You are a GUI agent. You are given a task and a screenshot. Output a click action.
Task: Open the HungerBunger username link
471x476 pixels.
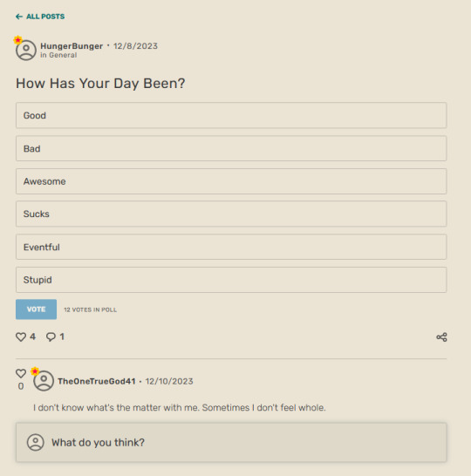click(72, 46)
